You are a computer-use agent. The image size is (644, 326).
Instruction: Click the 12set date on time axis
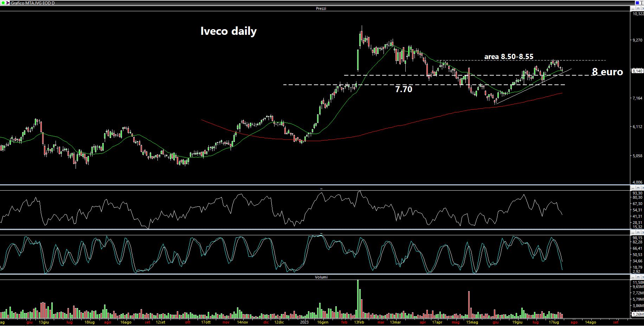pyautogui.click(x=160, y=322)
